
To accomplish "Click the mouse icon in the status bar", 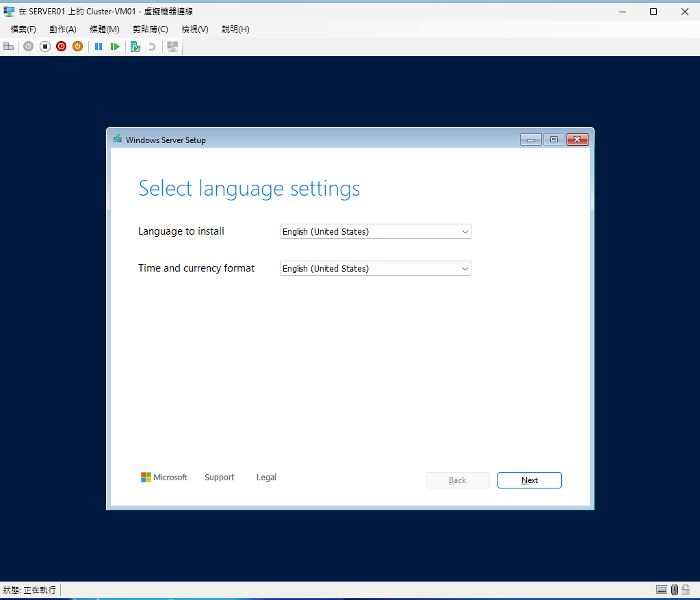I will [x=675, y=590].
